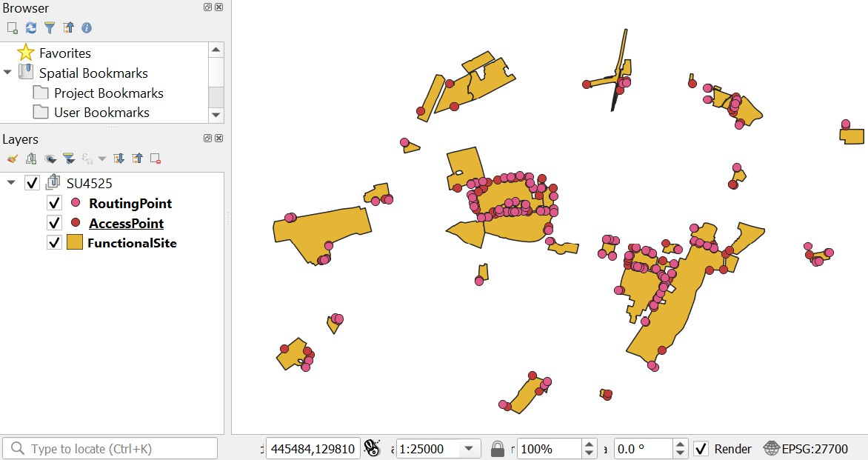Open Project Bookmarks in the Browser
The height and width of the screenshot is (460, 868).
[x=108, y=93]
